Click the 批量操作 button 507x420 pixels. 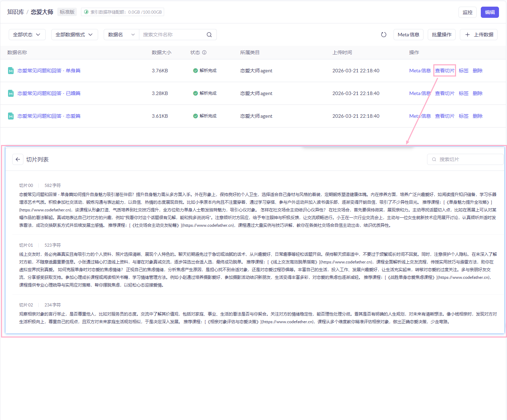tap(441, 35)
